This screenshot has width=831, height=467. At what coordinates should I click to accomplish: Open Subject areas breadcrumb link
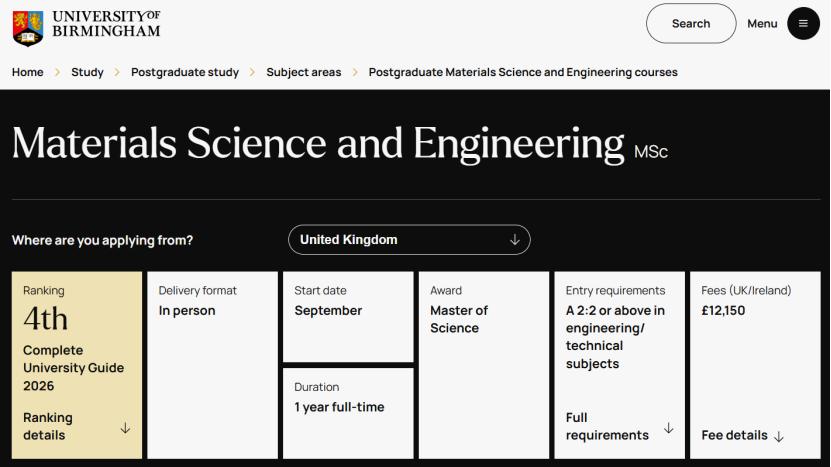[x=303, y=73]
